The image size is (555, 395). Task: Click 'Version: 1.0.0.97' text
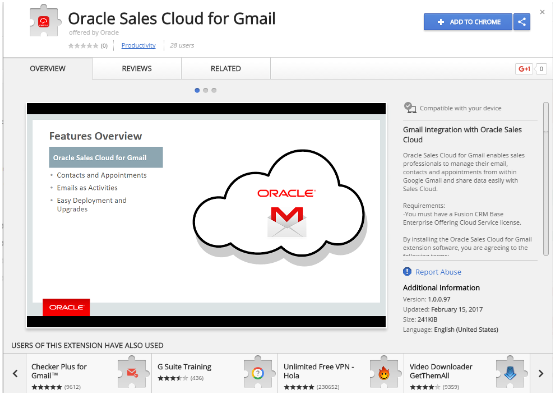point(427,299)
